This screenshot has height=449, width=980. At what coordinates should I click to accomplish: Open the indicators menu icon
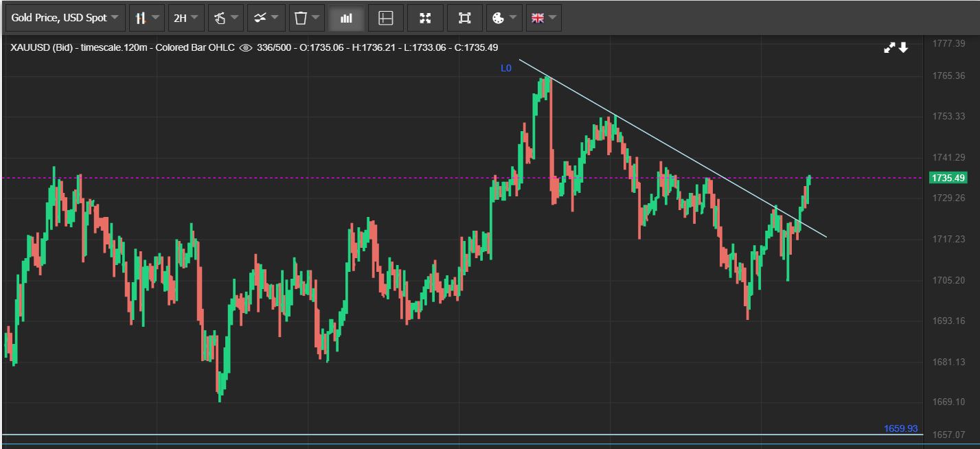click(266, 18)
